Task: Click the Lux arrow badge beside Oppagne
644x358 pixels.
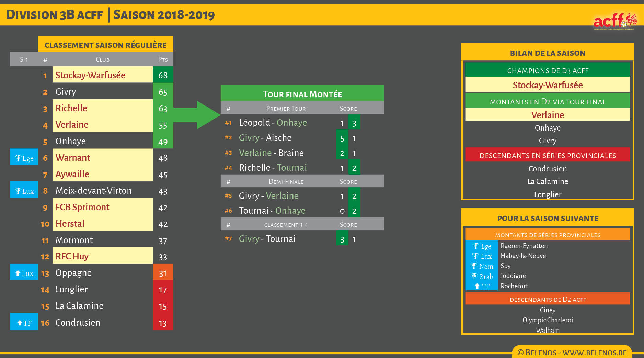Action: pos(24,273)
